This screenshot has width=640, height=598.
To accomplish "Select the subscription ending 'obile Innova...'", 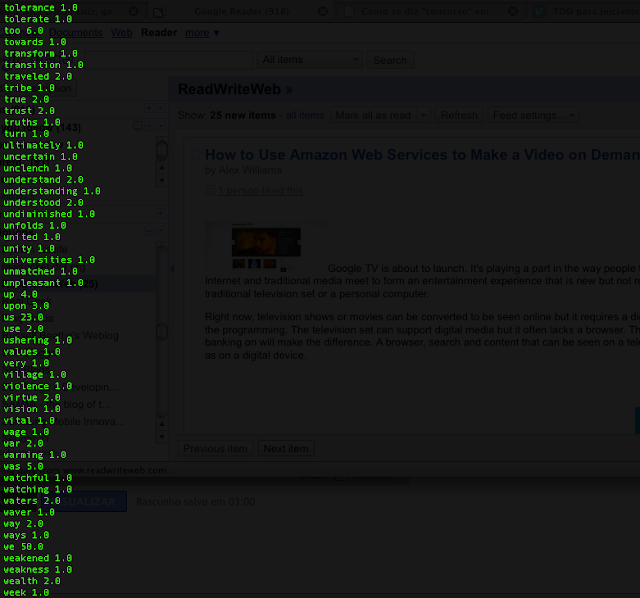I will pyautogui.click(x=63, y=421).
